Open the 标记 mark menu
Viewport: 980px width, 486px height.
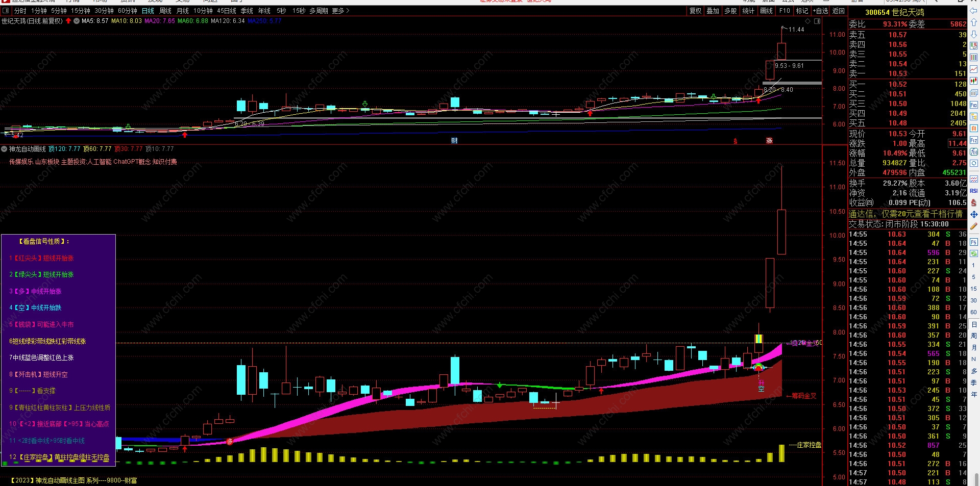(x=802, y=11)
